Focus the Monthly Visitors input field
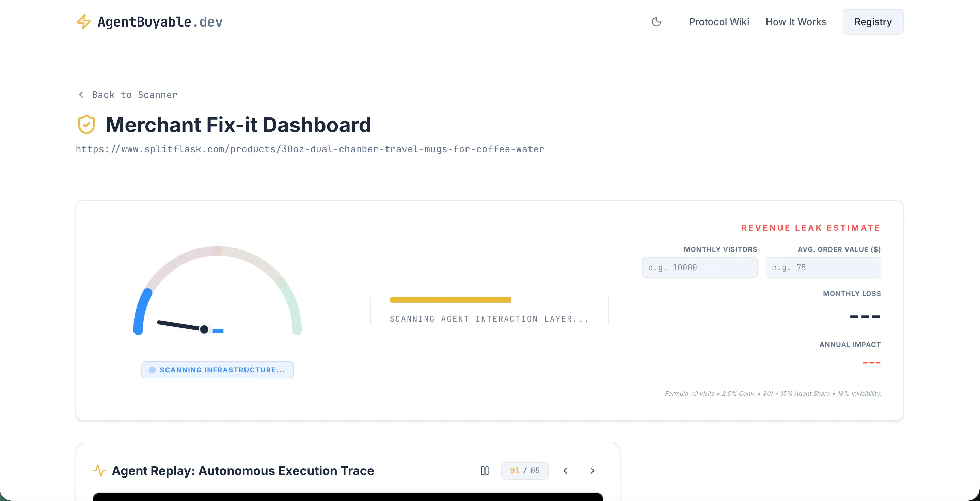980x501 pixels. (700, 268)
